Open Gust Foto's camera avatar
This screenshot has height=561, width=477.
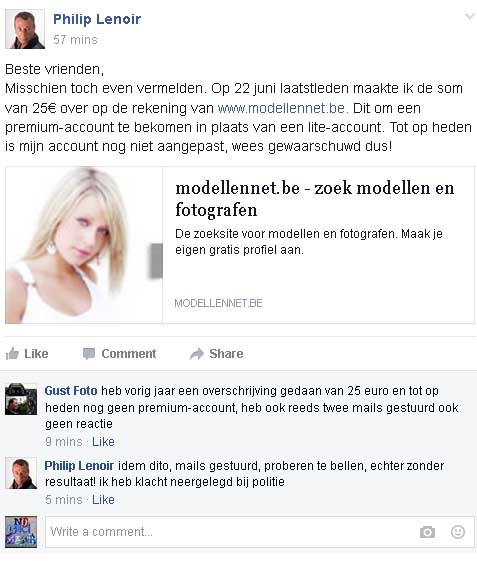pos(21,399)
